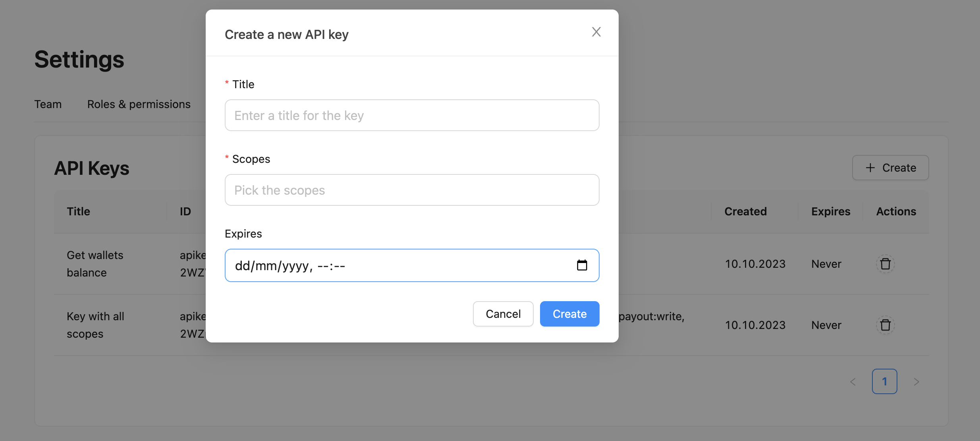Click the Title column header
Viewport: 980px width, 441px height.
pos(78,211)
